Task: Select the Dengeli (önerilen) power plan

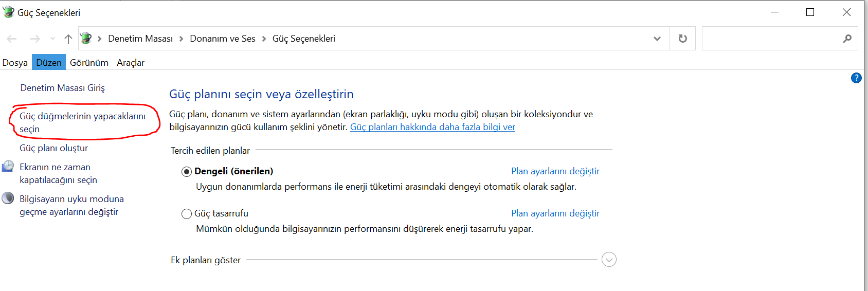Action: (187, 172)
